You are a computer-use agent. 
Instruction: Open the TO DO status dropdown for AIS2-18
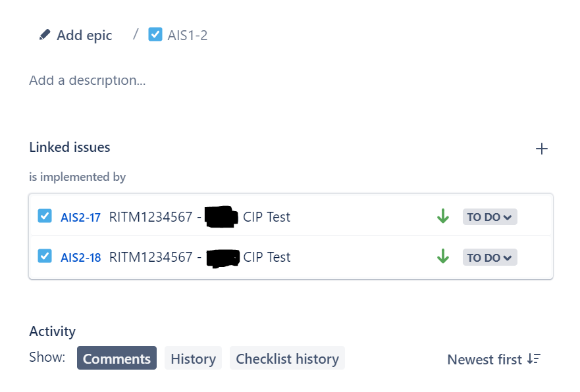pos(489,257)
